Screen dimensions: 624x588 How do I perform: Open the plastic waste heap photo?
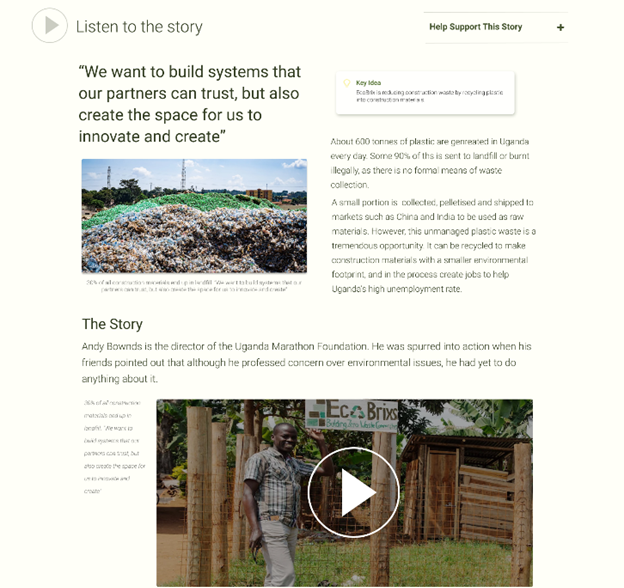point(194,216)
